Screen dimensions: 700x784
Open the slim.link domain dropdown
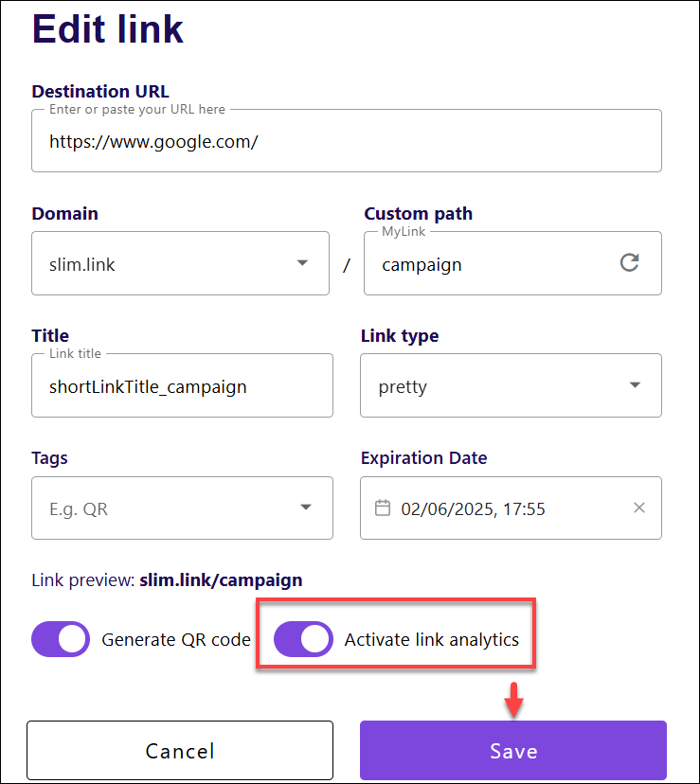tap(180, 263)
